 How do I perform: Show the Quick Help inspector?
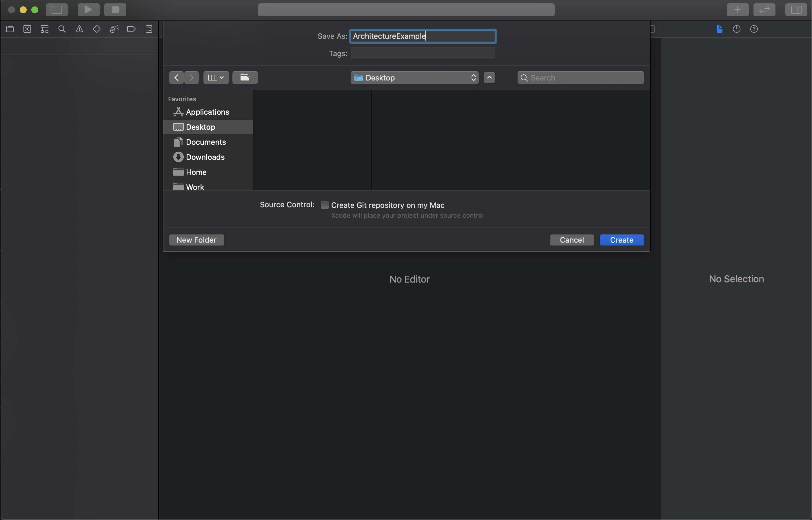click(x=754, y=29)
